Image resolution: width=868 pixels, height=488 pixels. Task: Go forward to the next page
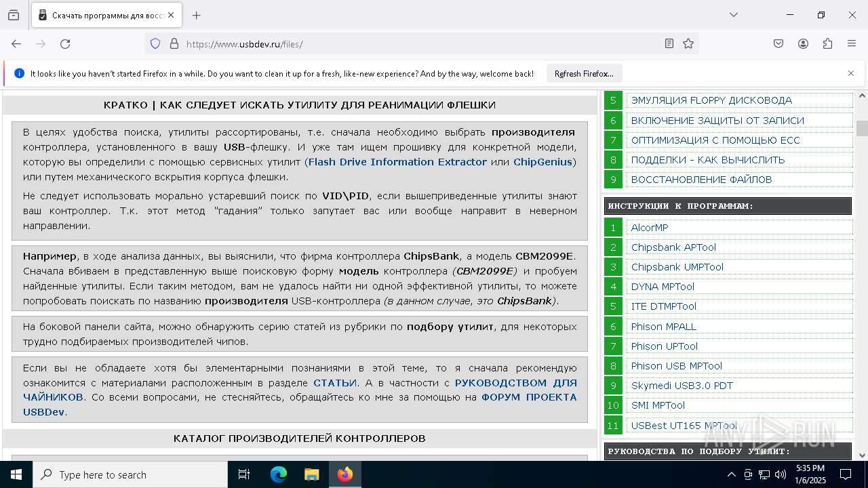(x=41, y=43)
